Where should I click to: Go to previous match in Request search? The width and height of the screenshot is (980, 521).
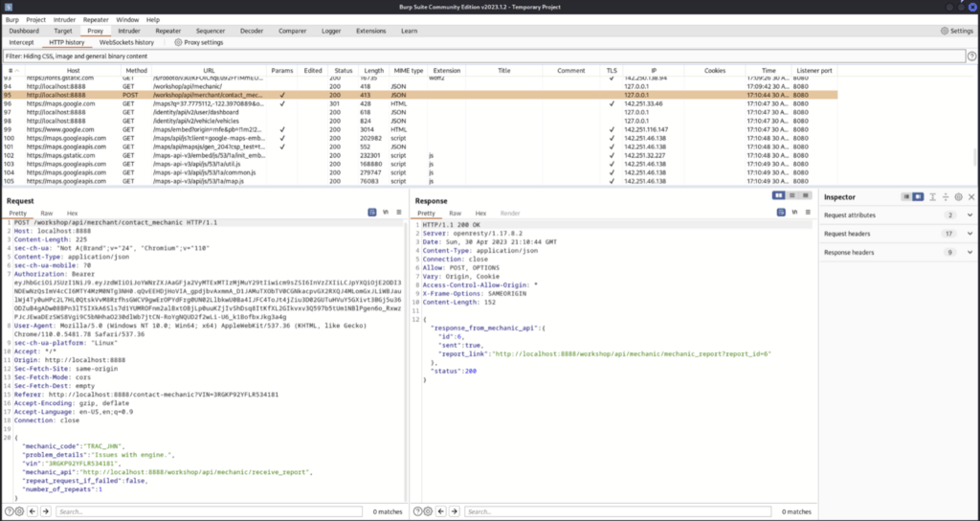[33, 511]
